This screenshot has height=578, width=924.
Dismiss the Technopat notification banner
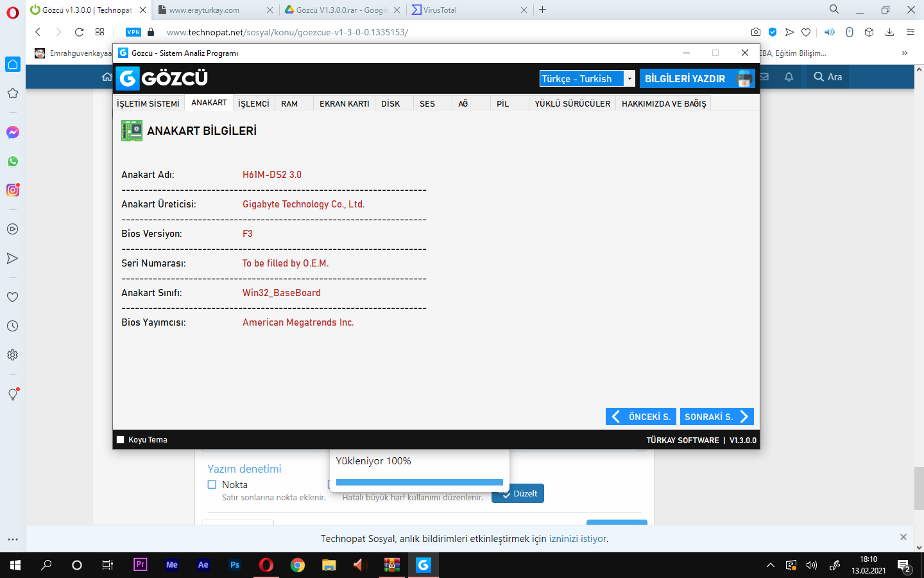point(903,537)
